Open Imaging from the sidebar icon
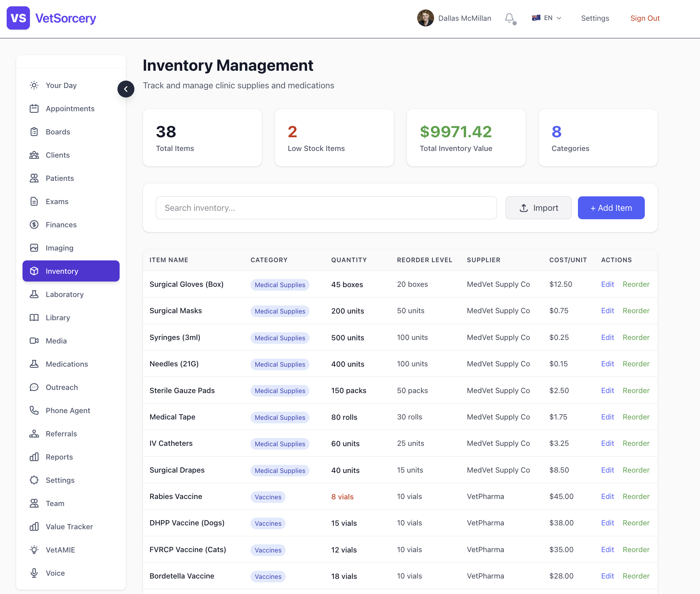This screenshot has height=594, width=700. [34, 248]
